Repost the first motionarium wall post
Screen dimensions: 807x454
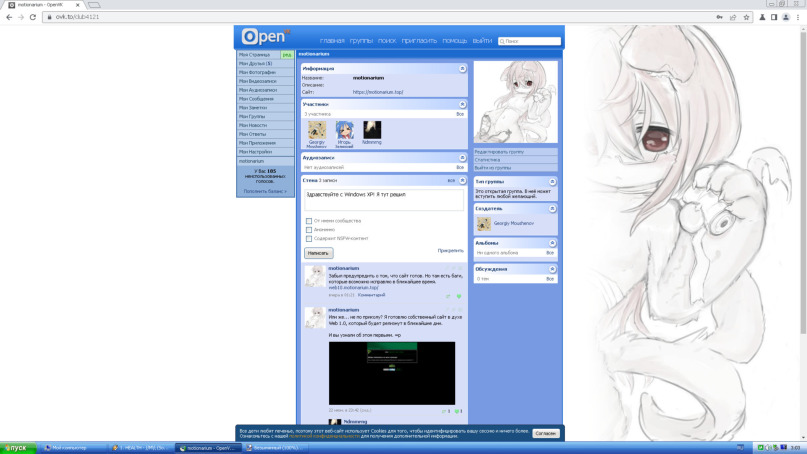coord(448,296)
